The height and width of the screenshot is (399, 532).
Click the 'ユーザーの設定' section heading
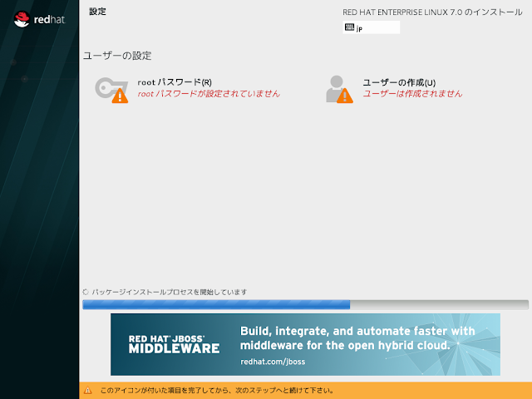point(117,56)
